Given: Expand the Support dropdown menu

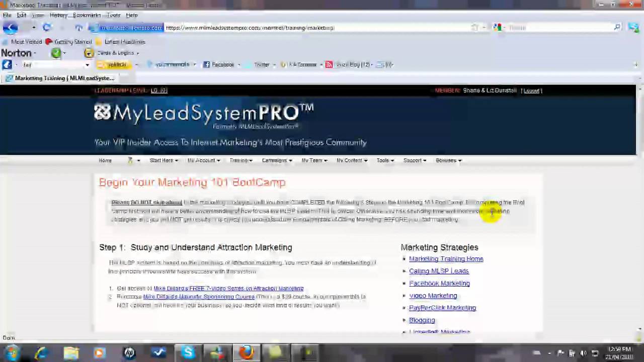Looking at the screenshot, I should 415,160.
